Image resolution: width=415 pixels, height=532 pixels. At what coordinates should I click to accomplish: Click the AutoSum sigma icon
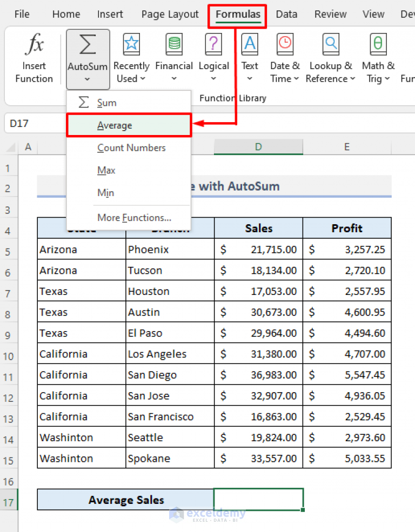click(x=88, y=44)
